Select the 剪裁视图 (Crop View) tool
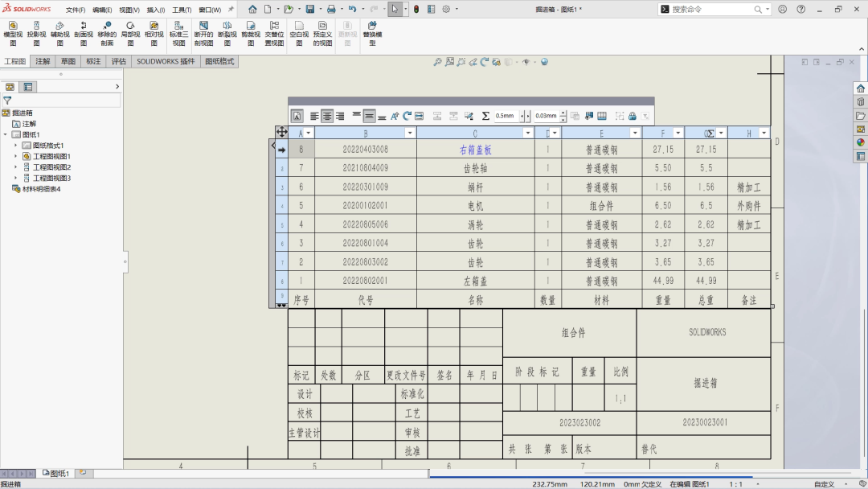Image resolution: width=868 pixels, height=489 pixels. coord(250,35)
